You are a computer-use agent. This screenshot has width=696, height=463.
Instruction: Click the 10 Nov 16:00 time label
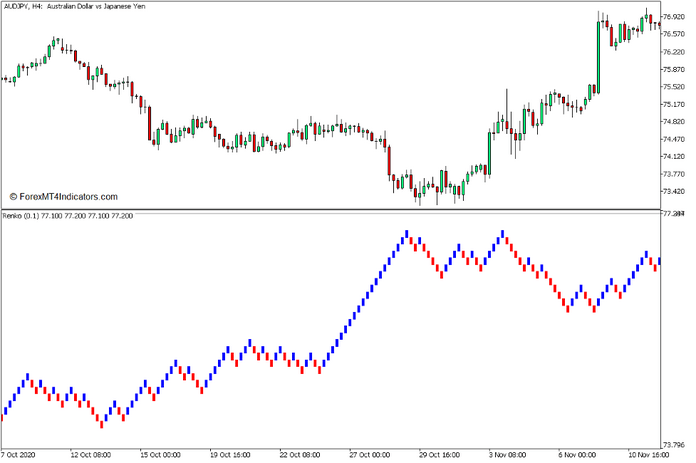(x=649, y=455)
